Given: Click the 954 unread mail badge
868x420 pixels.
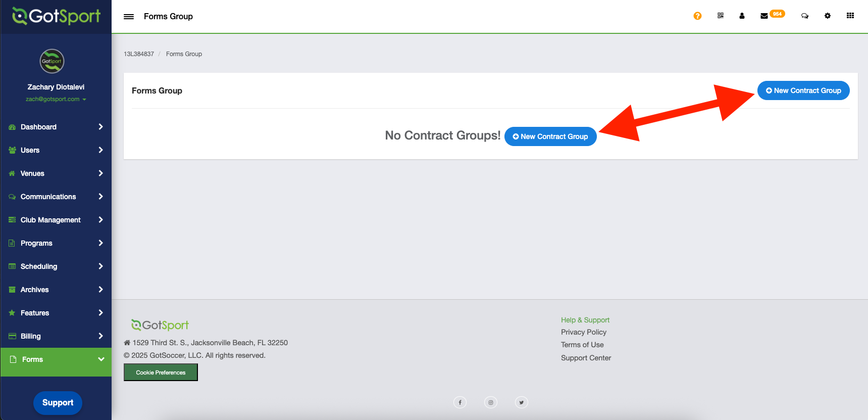Looking at the screenshot, I should (x=777, y=14).
